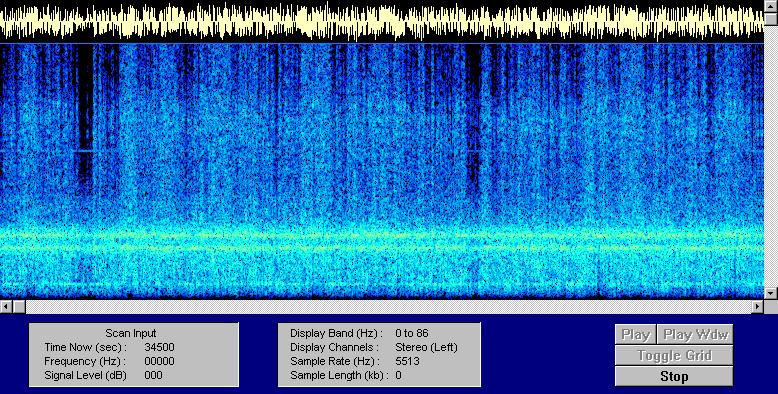778x394 pixels.
Task: Click the vertical scrollbar up arrow
Action: [771, 5]
